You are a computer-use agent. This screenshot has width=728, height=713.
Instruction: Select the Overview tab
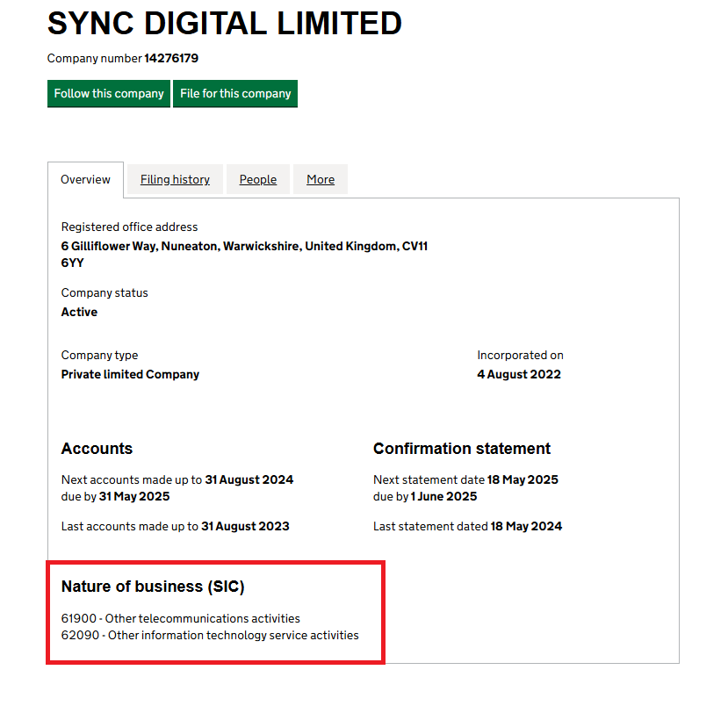click(85, 180)
